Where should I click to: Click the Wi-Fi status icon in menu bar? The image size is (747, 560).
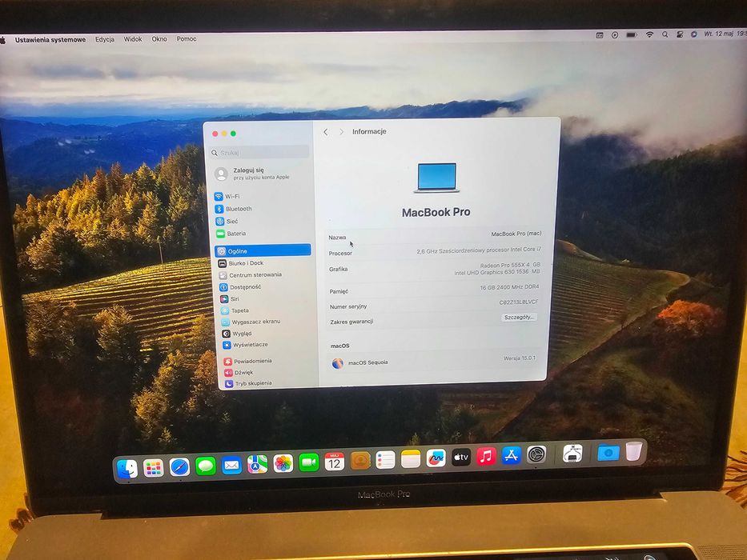(649, 34)
